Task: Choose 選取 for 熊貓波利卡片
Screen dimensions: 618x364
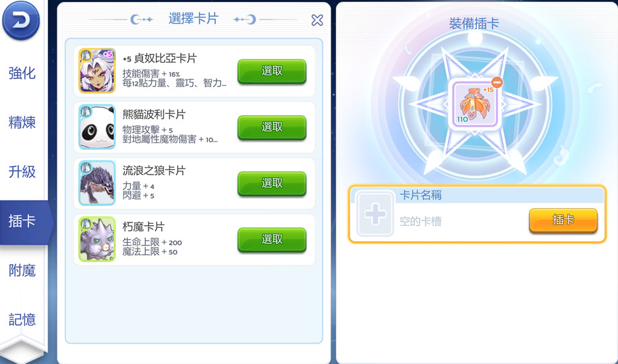Action: (272, 127)
